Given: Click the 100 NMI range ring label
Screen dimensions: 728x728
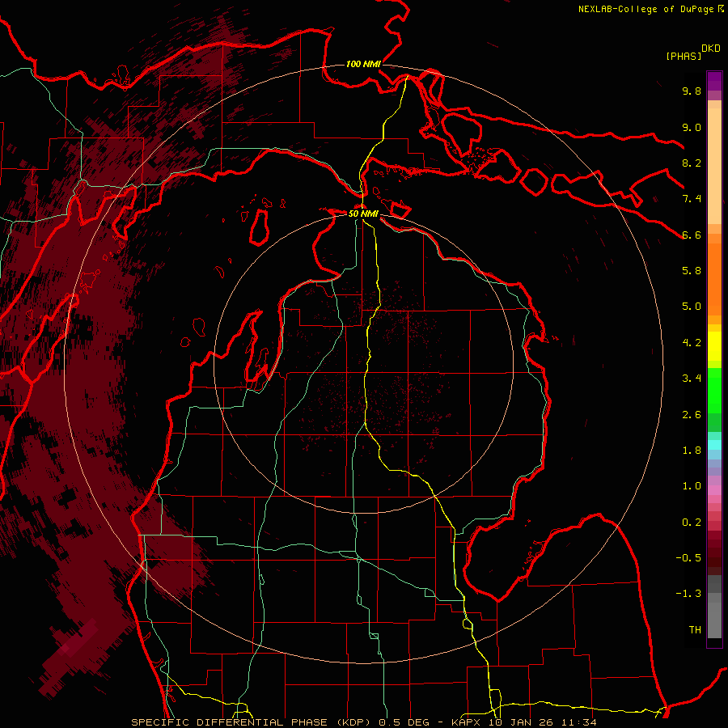Looking at the screenshot, I should (x=363, y=64).
